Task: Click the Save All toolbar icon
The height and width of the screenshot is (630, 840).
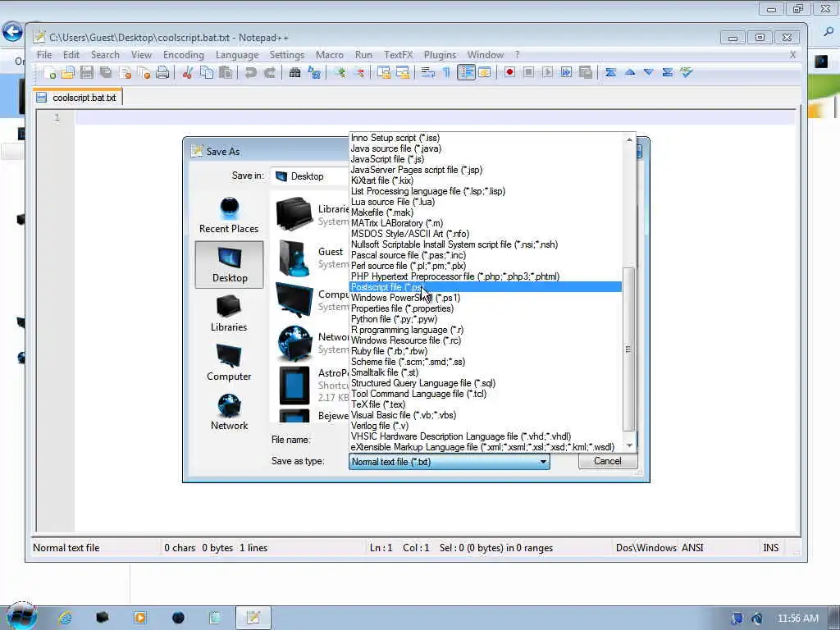Action: click(x=106, y=72)
